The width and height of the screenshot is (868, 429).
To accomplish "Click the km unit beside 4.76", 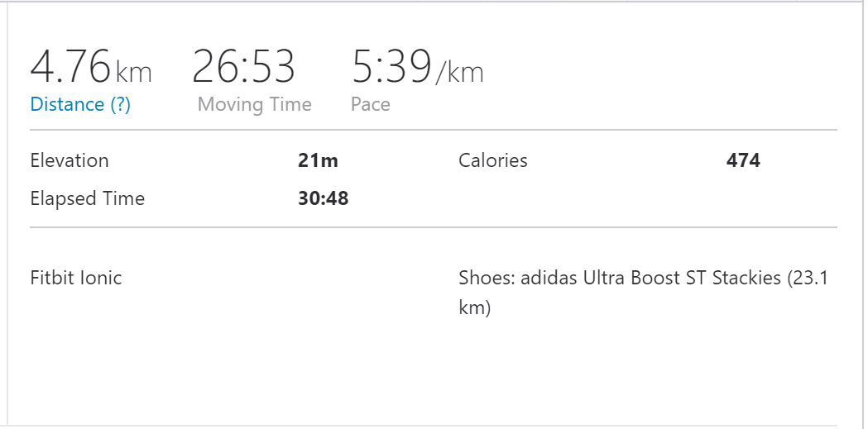I will pos(134,73).
